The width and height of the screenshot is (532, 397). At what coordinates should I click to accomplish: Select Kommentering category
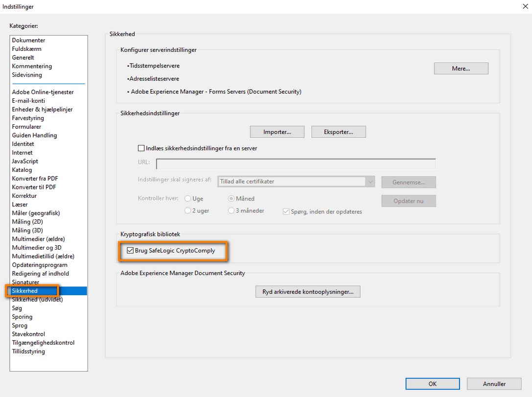pyautogui.click(x=32, y=66)
